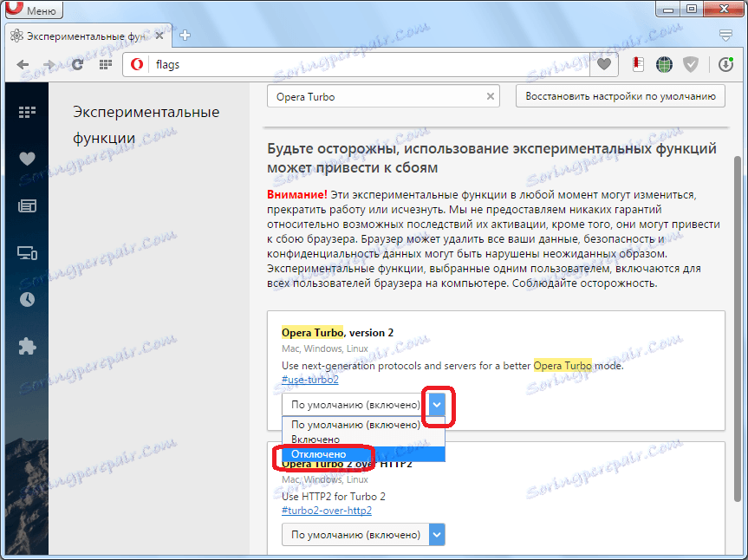
Task: Select Отключено option in the list
Action: [363, 454]
